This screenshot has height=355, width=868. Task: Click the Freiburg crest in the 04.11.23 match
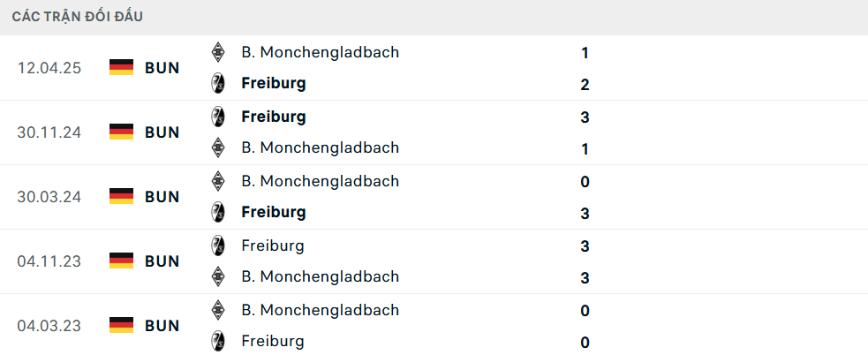coord(218,245)
